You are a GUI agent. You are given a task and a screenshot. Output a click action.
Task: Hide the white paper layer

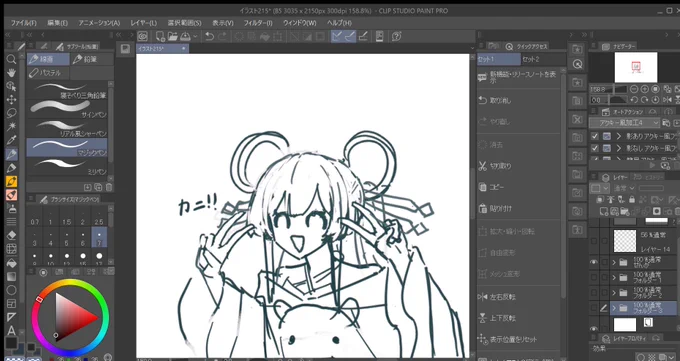[594, 328]
